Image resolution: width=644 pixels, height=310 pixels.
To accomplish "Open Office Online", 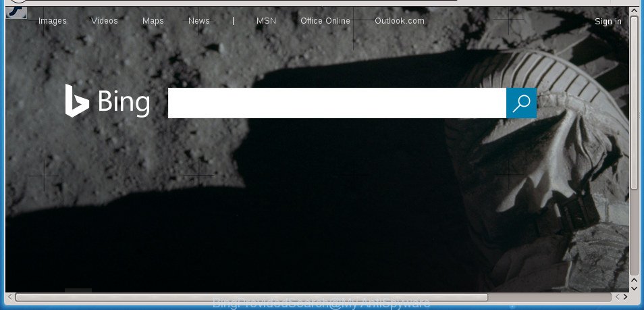I will (325, 21).
